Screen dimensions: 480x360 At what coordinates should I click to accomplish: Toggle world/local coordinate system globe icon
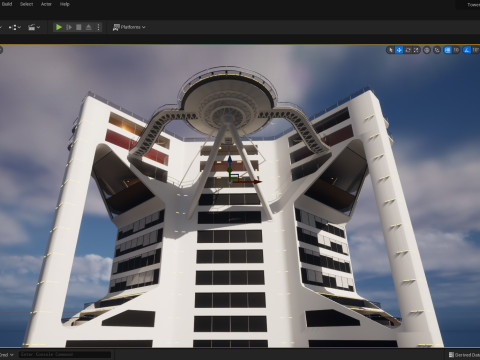[427, 50]
